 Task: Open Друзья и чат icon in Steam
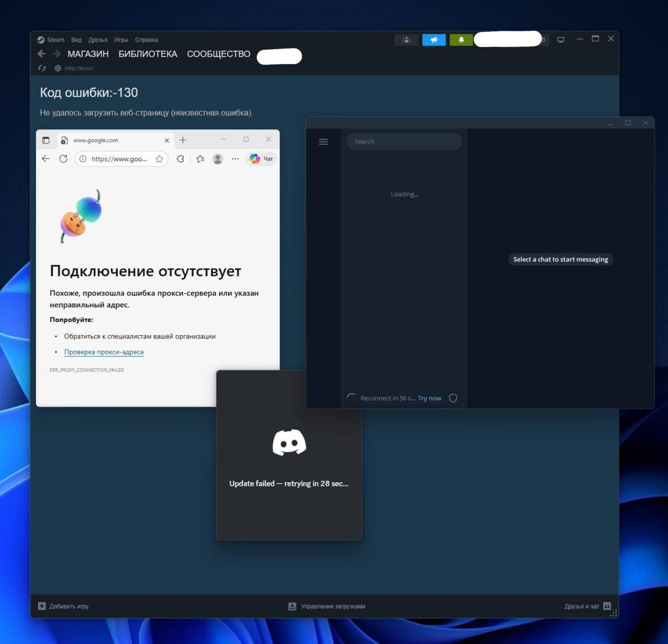point(607,606)
